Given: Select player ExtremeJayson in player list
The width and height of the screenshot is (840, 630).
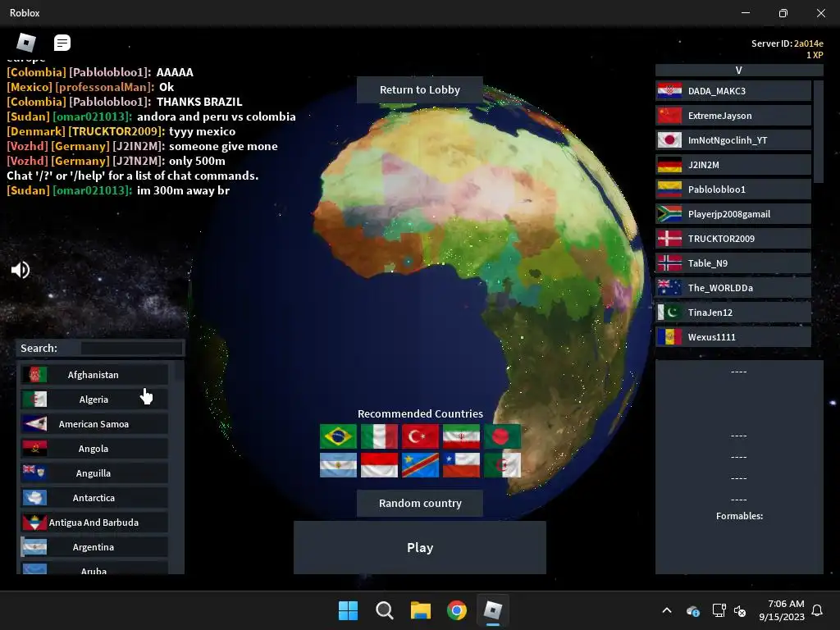Looking at the screenshot, I should click(733, 116).
